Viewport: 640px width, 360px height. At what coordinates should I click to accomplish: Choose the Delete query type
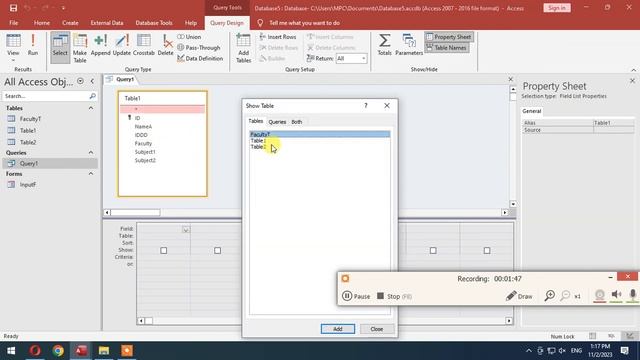[x=165, y=45]
